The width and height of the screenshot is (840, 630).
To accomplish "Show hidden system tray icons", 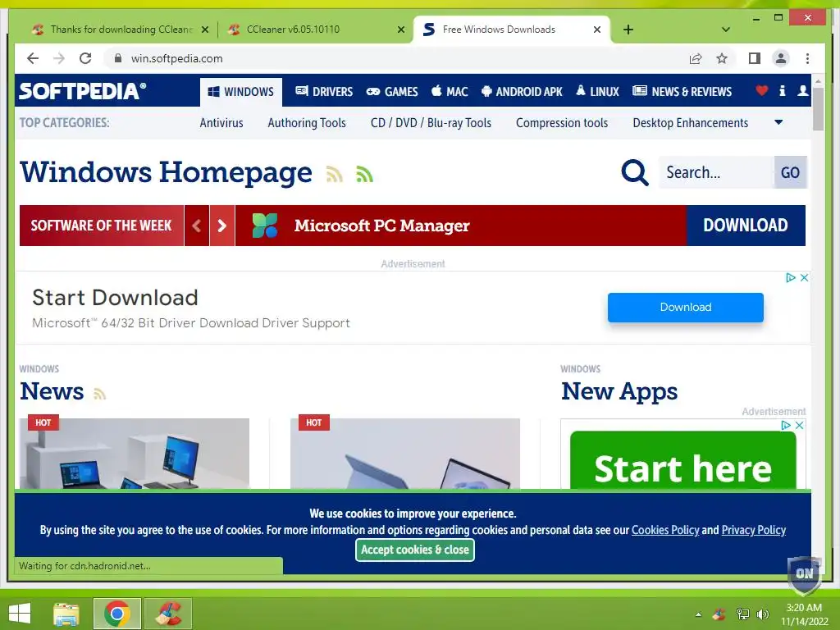I will (698, 614).
